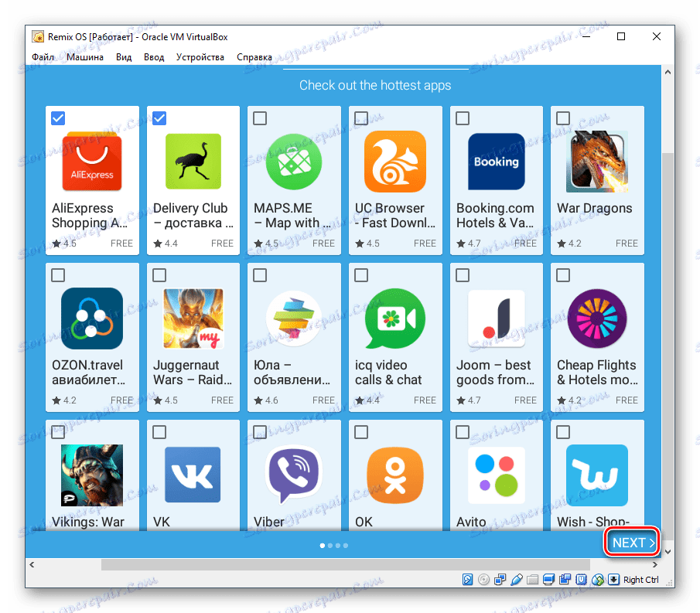Click the icq video calls icon
The width and height of the screenshot is (700, 613).
tap(395, 318)
